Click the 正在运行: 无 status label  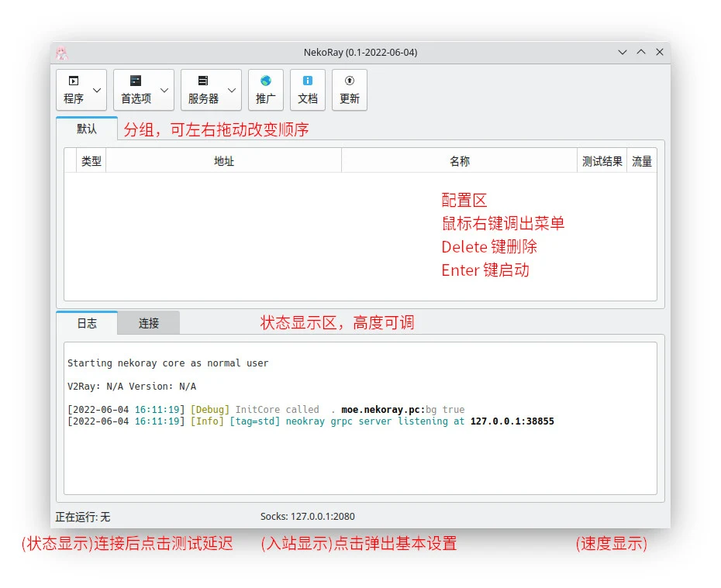click(83, 518)
